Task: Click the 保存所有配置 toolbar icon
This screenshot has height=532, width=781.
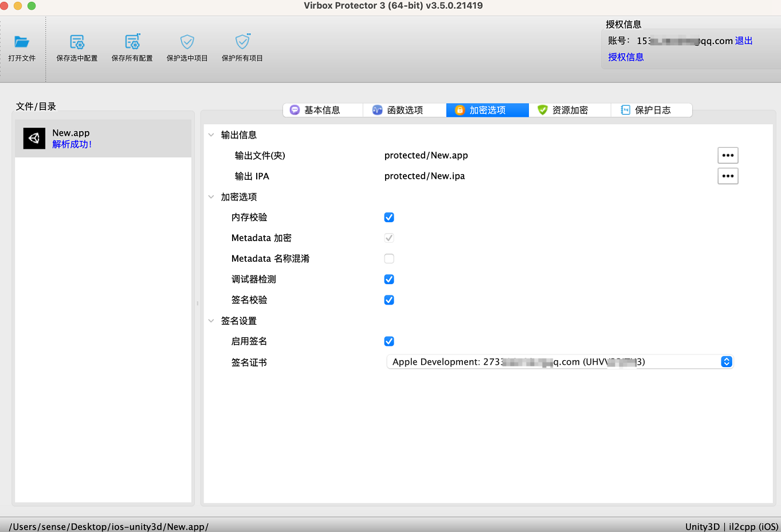Action: pos(132,42)
